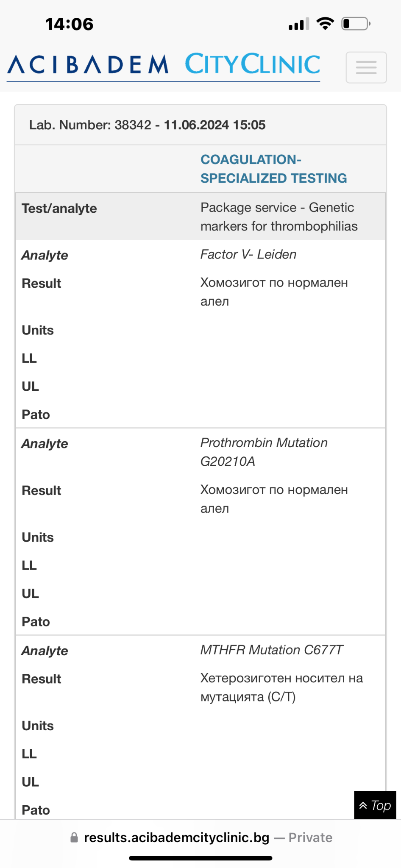Tap the battery icon in status bar
The width and height of the screenshot is (401, 868).
356,24
